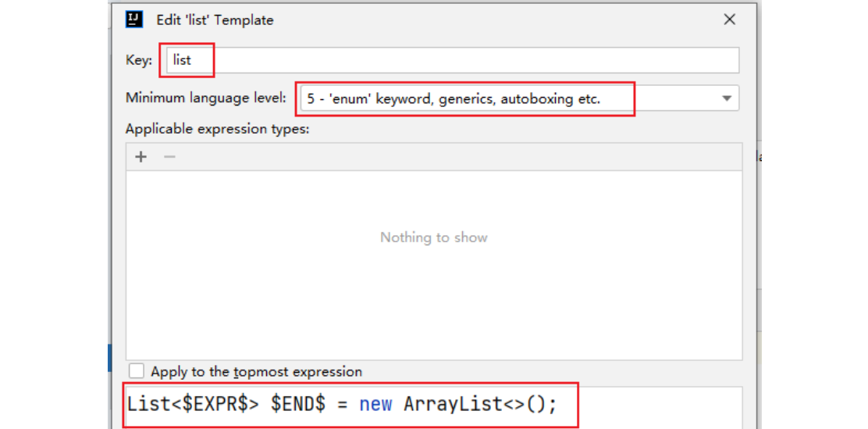Click the 'Applicable expression types:' label
868x429 pixels.
pyautogui.click(x=217, y=129)
